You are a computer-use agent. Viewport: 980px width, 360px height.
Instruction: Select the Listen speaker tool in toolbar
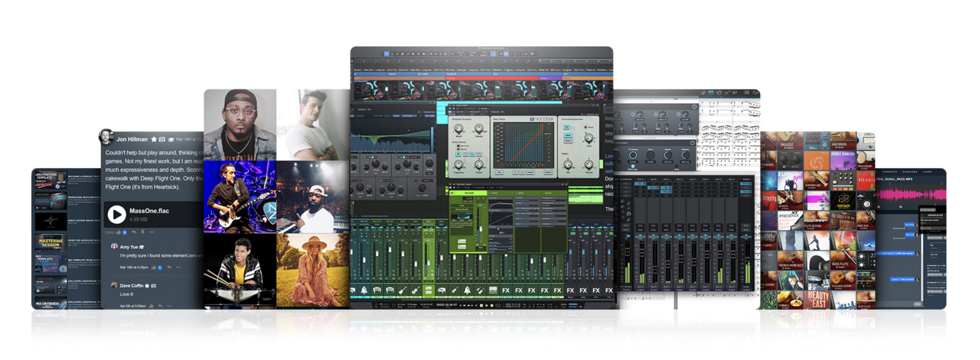pyautogui.click(x=424, y=54)
